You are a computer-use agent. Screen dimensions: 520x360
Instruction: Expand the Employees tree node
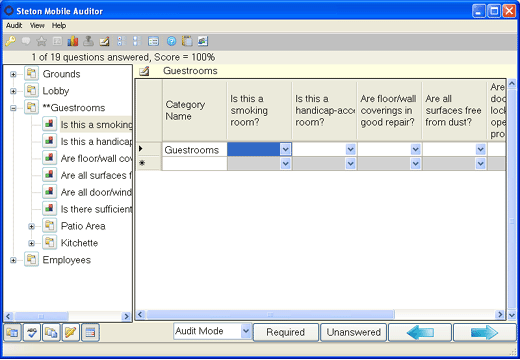[13, 260]
